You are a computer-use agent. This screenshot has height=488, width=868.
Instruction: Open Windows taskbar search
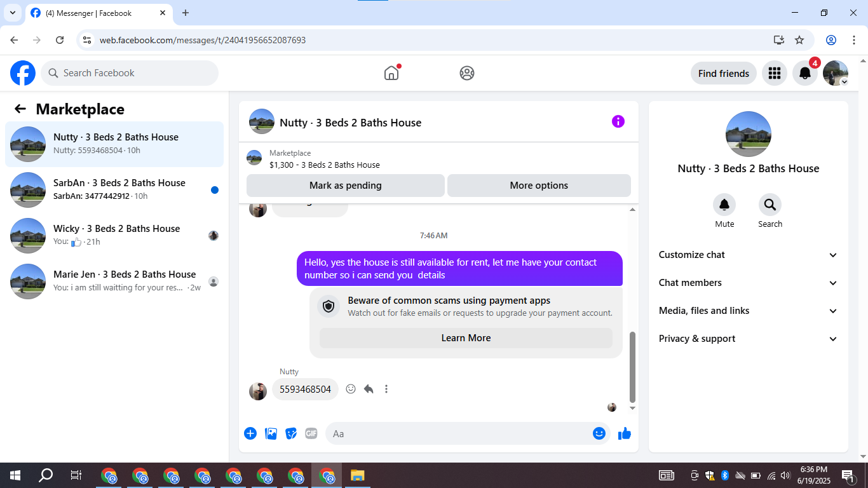coord(46,475)
